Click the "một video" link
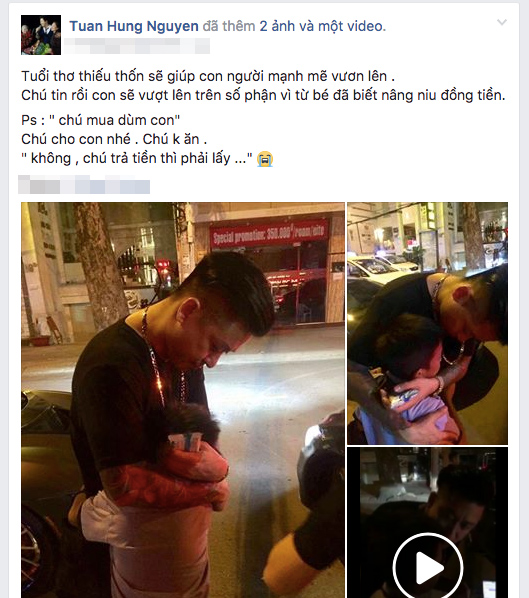The image size is (529, 598). (x=350, y=26)
